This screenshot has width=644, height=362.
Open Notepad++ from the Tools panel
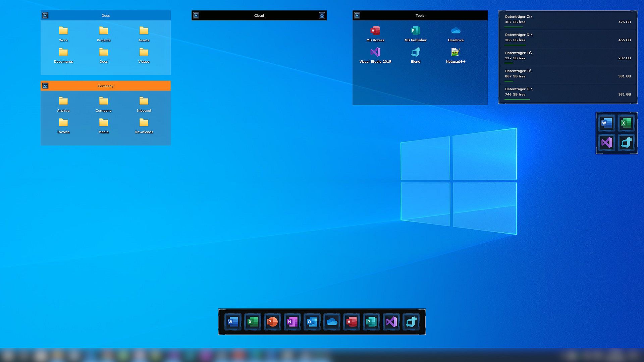point(455,53)
